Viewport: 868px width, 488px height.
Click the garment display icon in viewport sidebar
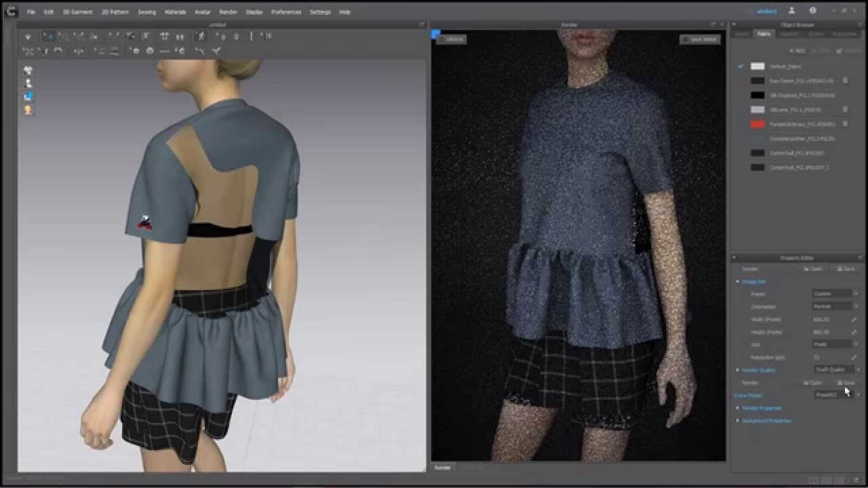click(x=28, y=70)
